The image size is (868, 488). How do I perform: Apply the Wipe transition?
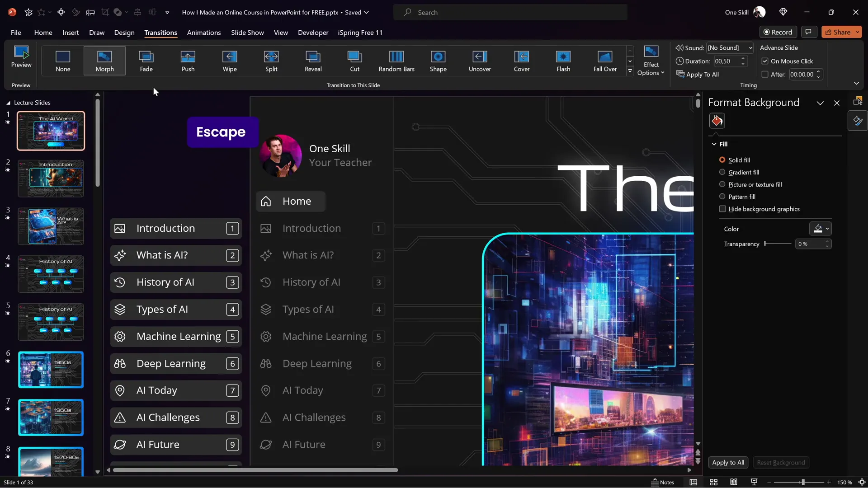coord(230,61)
